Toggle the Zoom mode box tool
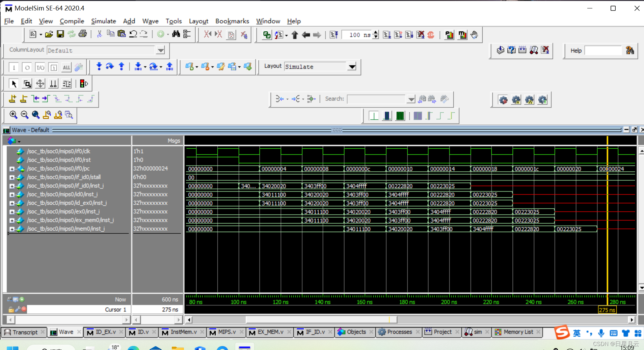The width and height of the screenshot is (644, 350). [27, 84]
